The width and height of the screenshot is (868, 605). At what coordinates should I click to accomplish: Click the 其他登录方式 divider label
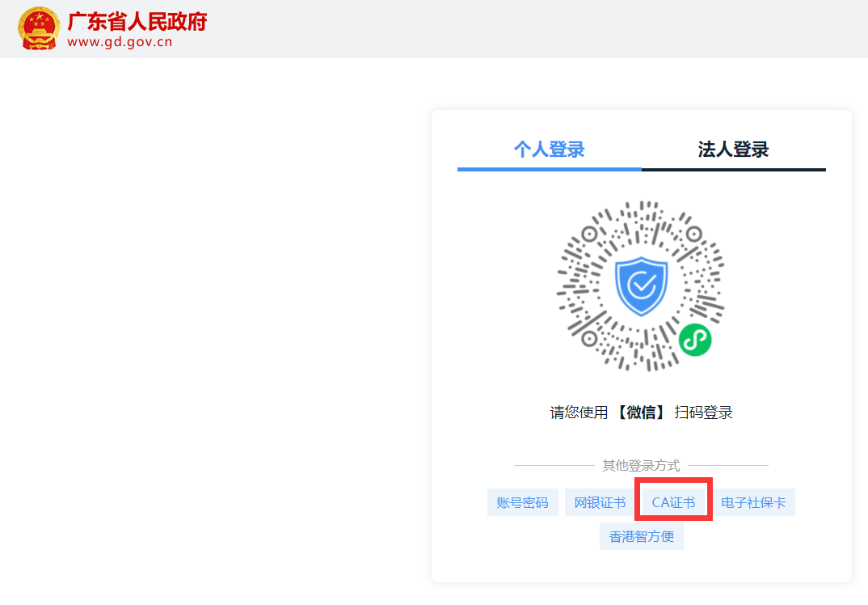pyautogui.click(x=641, y=466)
